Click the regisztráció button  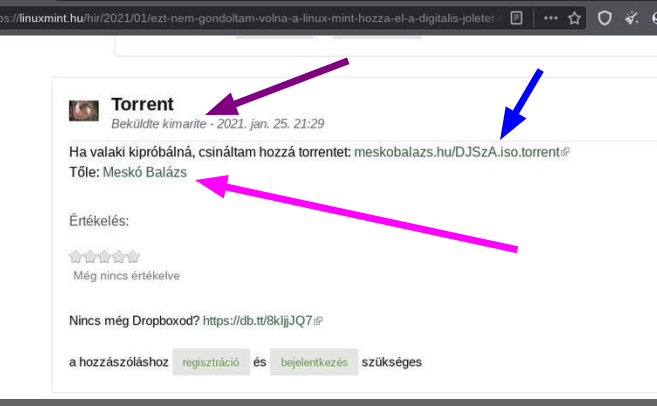(x=210, y=362)
